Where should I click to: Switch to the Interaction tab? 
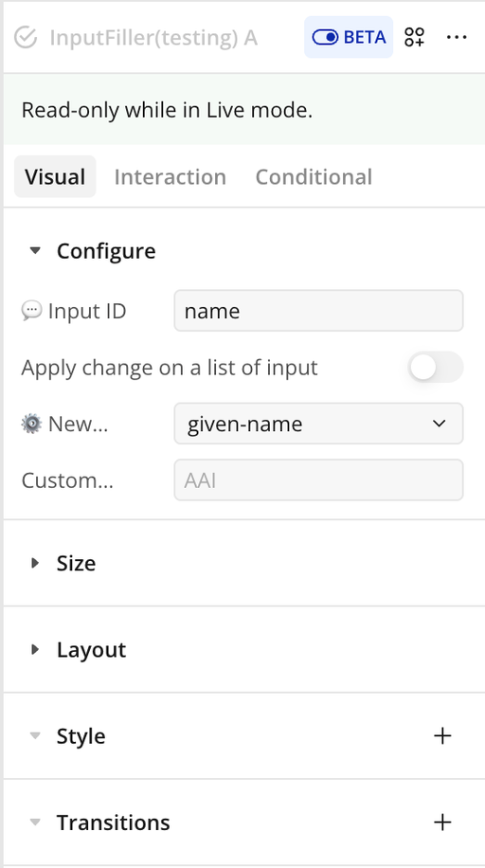tap(170, 177)
